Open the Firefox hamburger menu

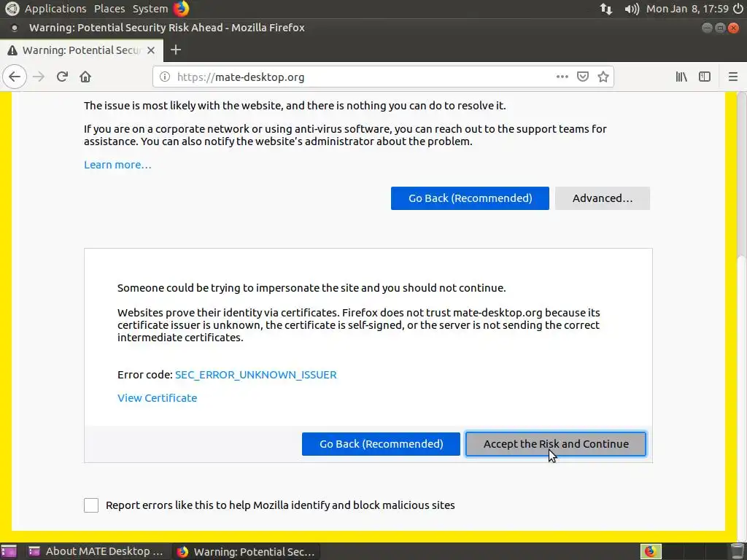click(x=733, y=77)
